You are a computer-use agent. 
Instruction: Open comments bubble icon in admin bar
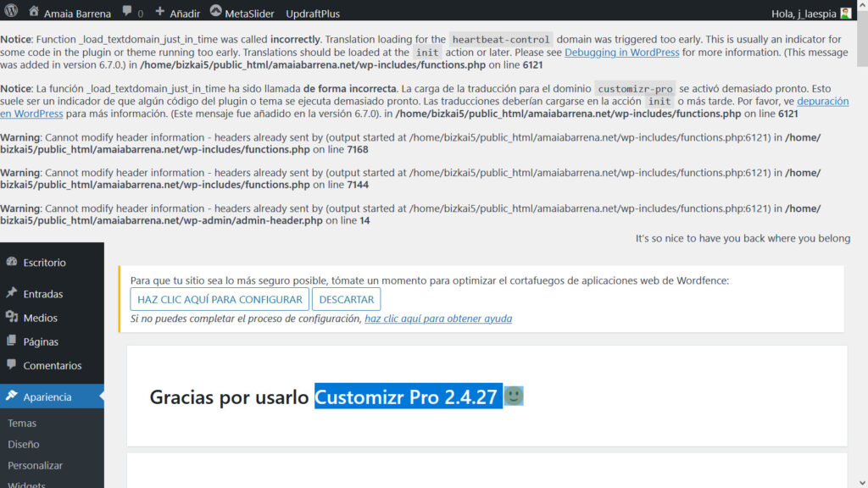tap(127, 11)
